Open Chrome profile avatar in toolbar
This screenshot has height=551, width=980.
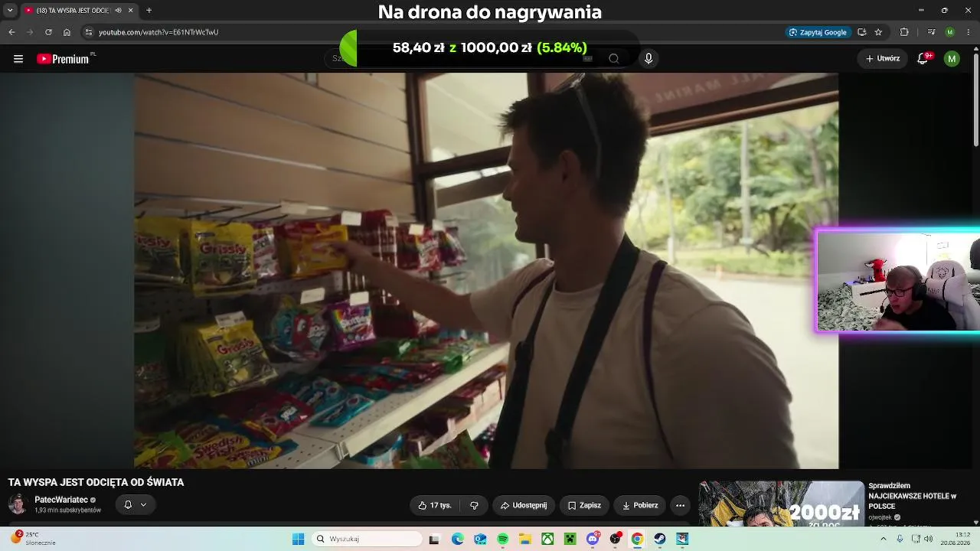coord(950,32)
